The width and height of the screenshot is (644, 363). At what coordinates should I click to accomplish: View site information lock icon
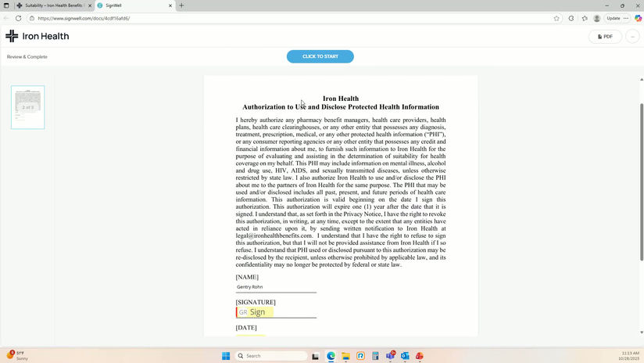click(x=32, y=18)
